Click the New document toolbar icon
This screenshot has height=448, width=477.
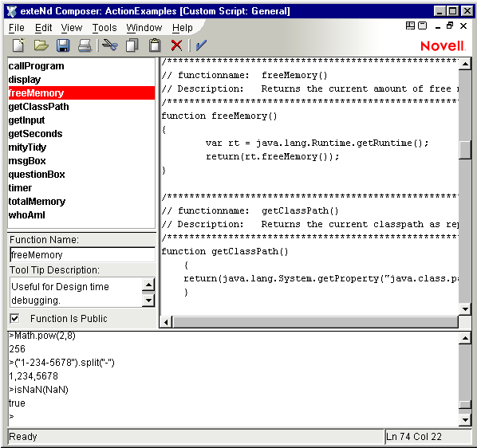[18, 45]
